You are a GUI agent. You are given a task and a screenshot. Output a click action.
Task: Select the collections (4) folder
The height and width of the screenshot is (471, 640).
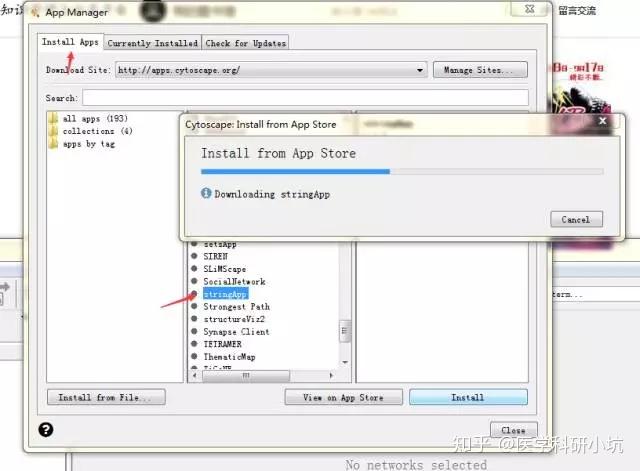98,131
